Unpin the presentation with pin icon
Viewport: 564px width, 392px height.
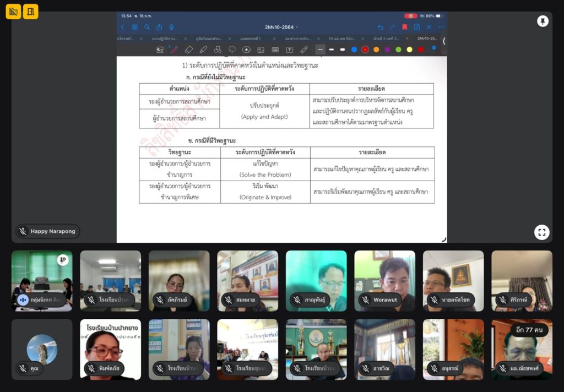(x=543, y=21)
